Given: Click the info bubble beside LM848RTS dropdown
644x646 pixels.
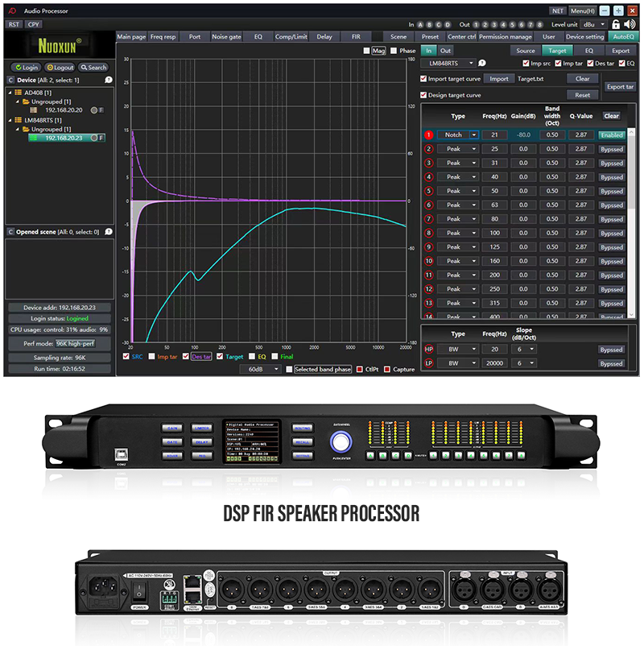Looking at the screenshot, I should pyautogui.click(x=481, y=63).
